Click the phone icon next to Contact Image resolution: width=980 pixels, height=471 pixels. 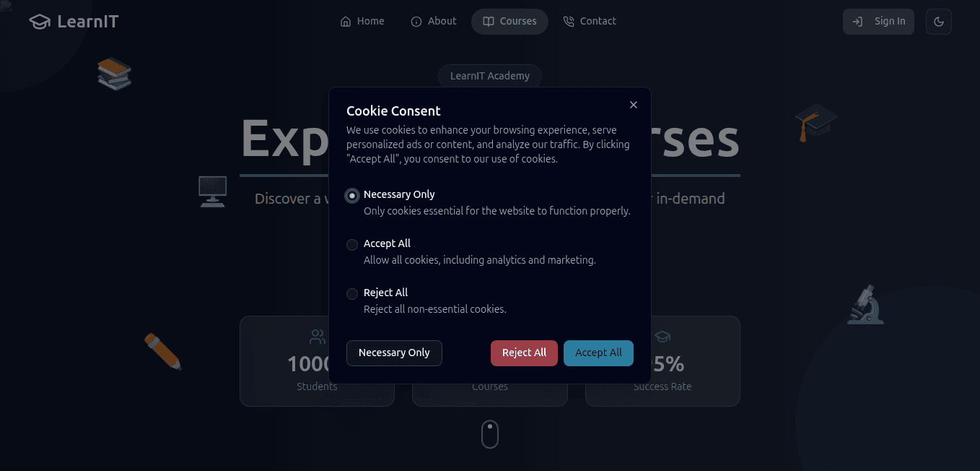pyautogui.click(x=568, y=21)
